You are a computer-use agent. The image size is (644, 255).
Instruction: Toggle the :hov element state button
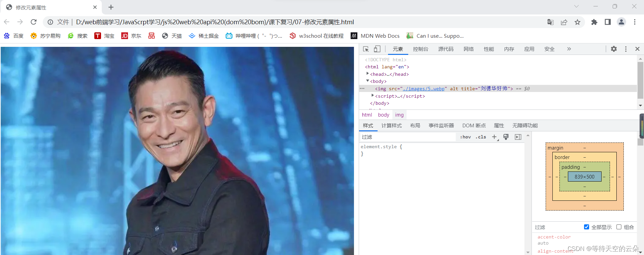465,137
